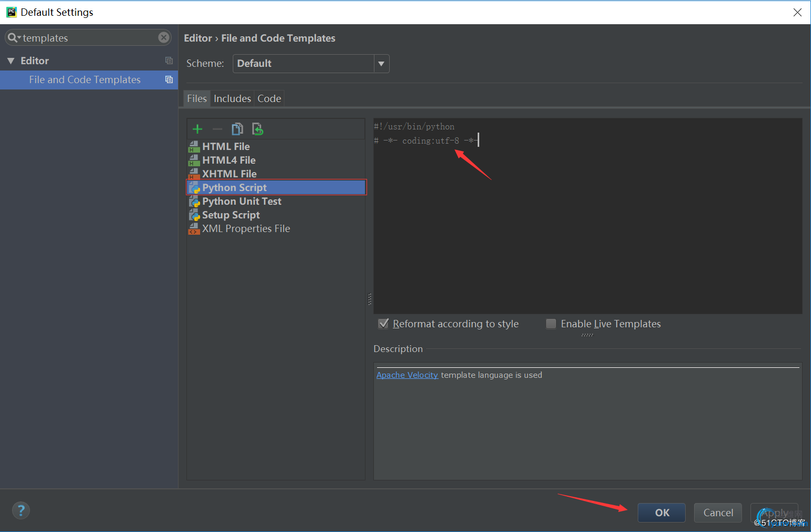Viewport: 811px width, 532px height.
Task: Select the XML Properties File template
Action: tap(246, 229)
